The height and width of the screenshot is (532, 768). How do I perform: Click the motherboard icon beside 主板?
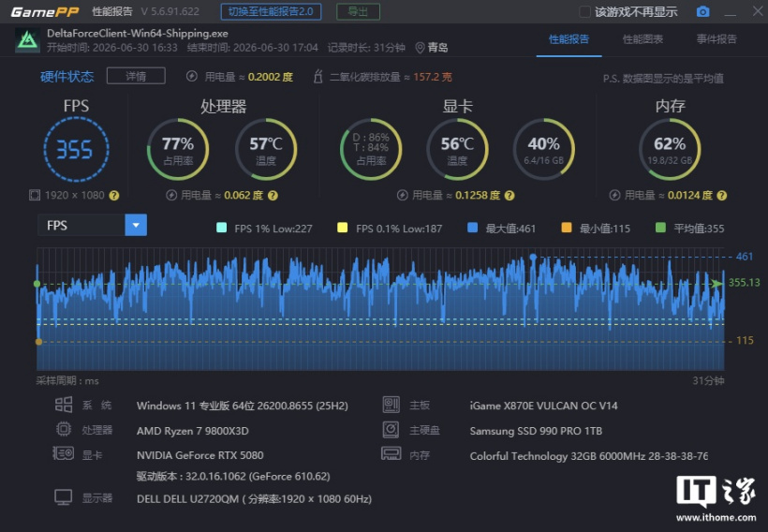click(x=391, y=405)
